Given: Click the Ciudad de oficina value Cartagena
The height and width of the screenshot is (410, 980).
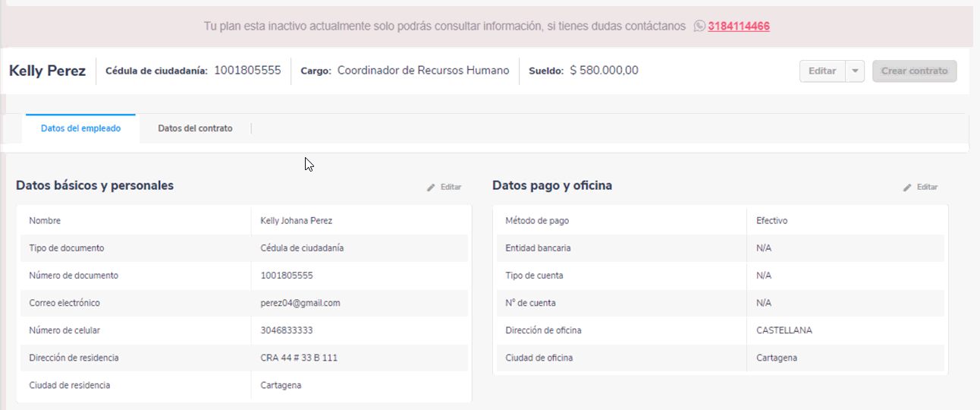Looking at the screenshot, I should pyautogui.click(x=777, y=358).
